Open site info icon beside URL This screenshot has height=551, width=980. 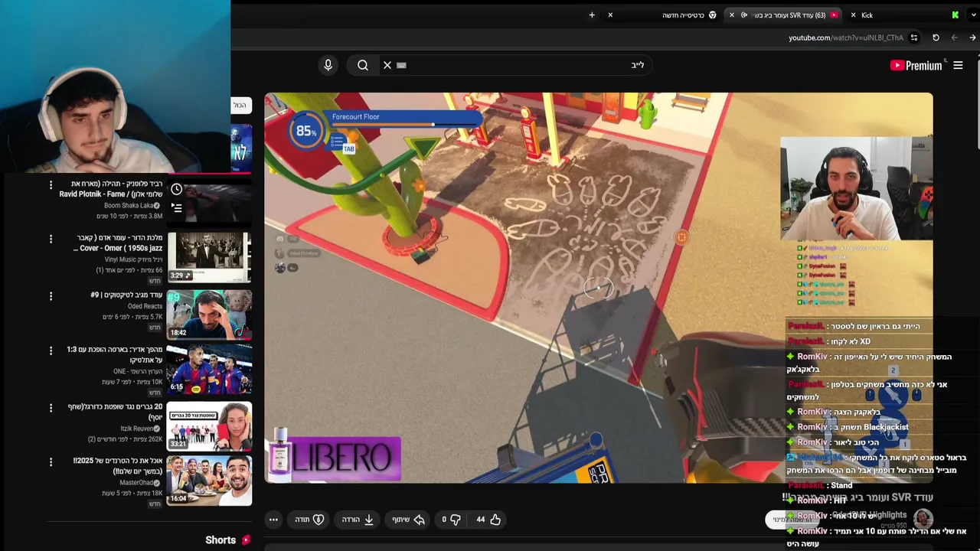tap(914, 37)
